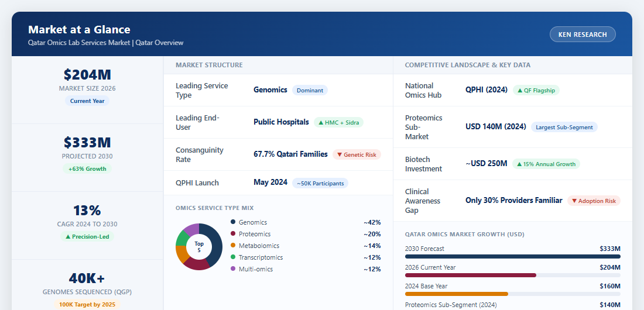This screenshot has width=644, height=310.
Task: Click the Market at a Glance title
Action: (x=79, y=30)
